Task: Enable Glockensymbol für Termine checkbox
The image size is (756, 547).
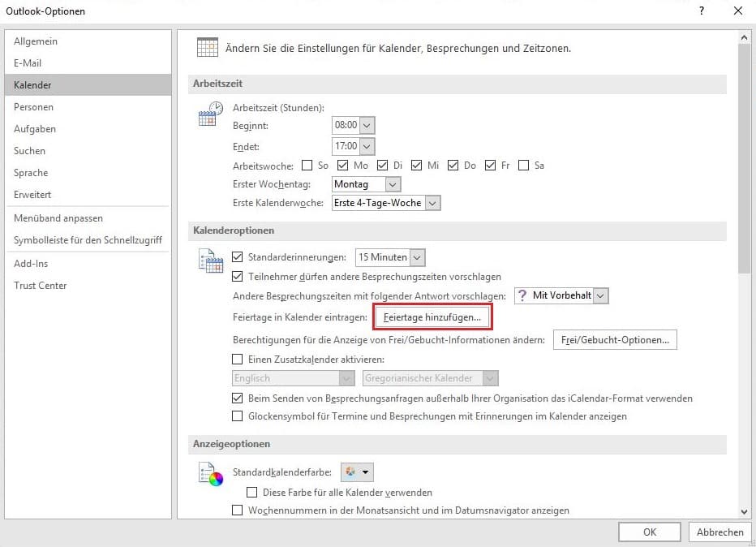Action: click(x=237, y=416)
